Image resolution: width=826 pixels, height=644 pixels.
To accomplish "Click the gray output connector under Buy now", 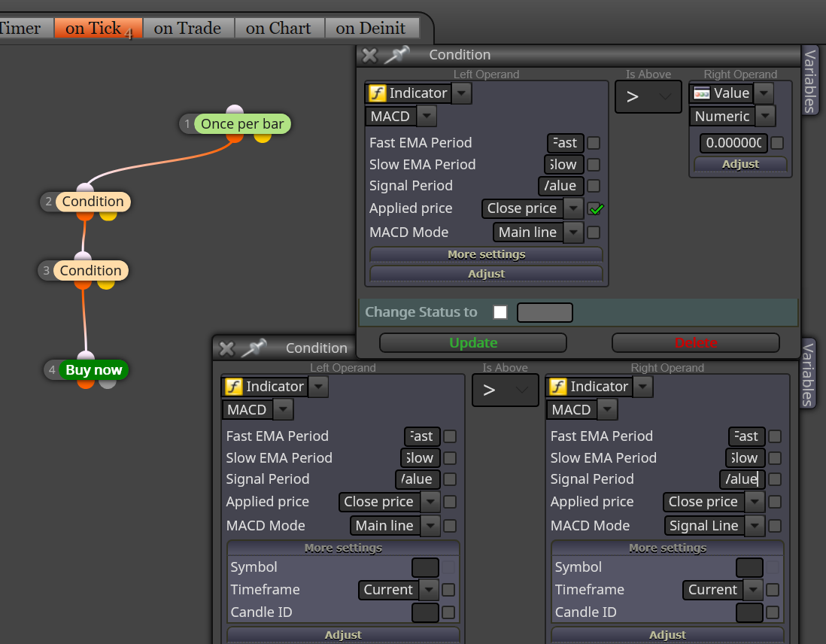I will coord(108,383).
